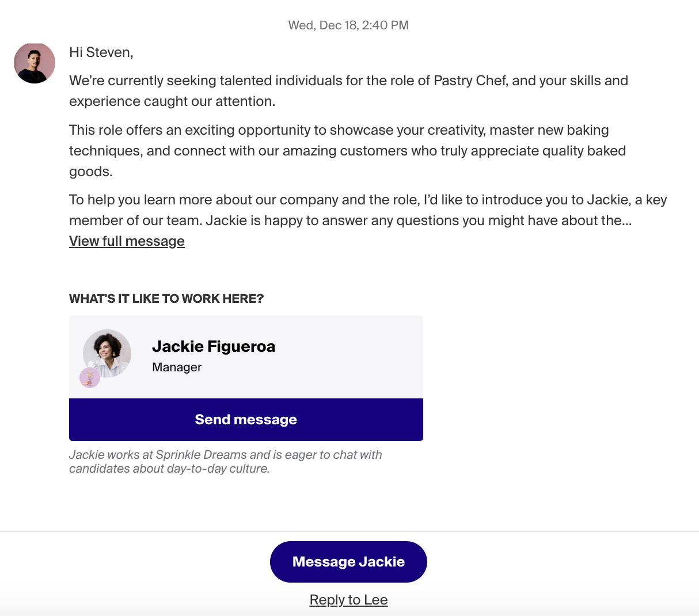Click the truncated paragraph introducing Jackie

[x=368, y=210]
